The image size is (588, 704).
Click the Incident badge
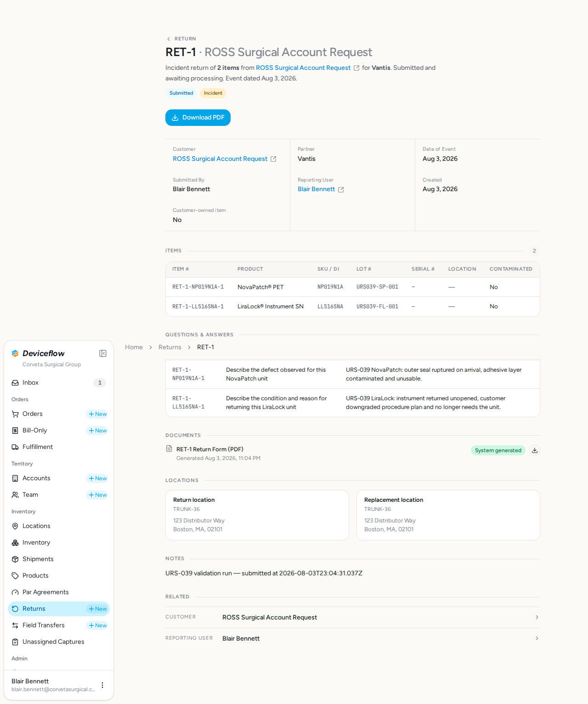pyautogui.click(x=213, y=93)
